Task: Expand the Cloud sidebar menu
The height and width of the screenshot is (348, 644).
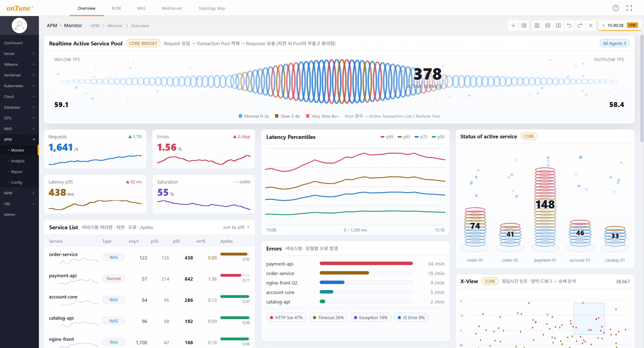Action: [x=19, y=96]
